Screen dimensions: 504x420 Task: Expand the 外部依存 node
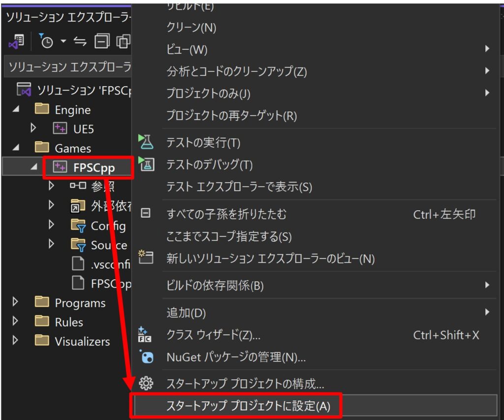51,205
